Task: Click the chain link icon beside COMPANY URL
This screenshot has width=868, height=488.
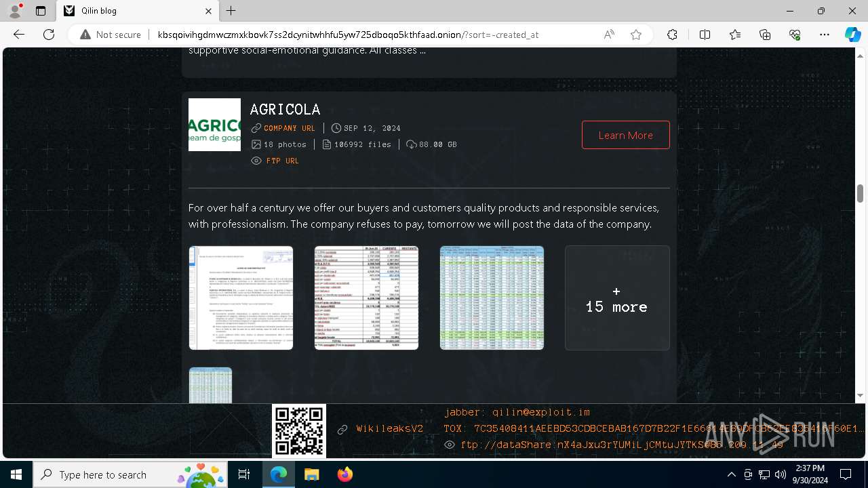Action: (256, 128)
